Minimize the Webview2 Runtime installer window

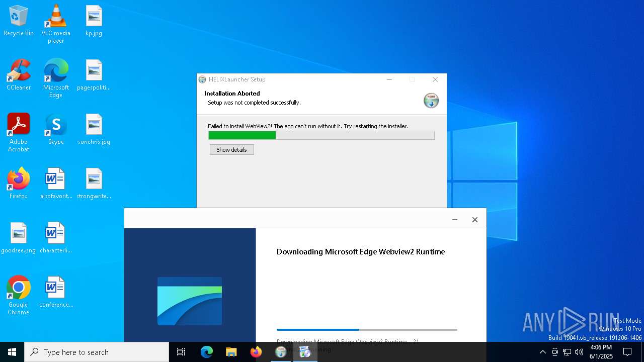point(455,220)
